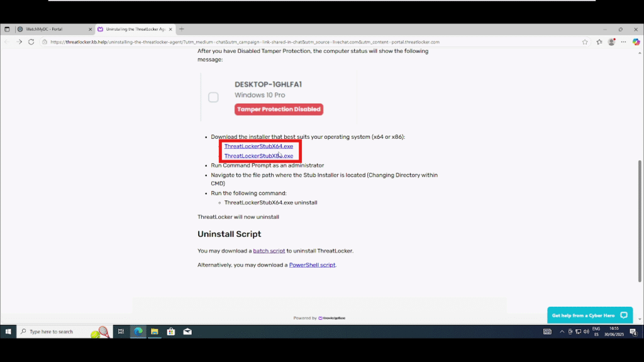Refresh the current page

[31, 42]
